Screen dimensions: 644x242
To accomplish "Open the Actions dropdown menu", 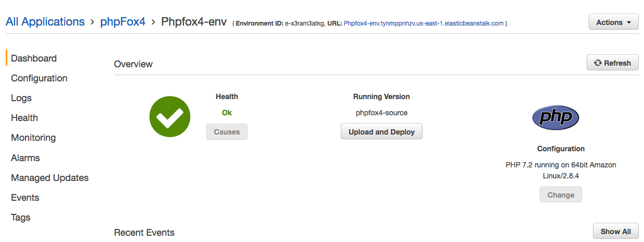I will [x=613, y=22].
